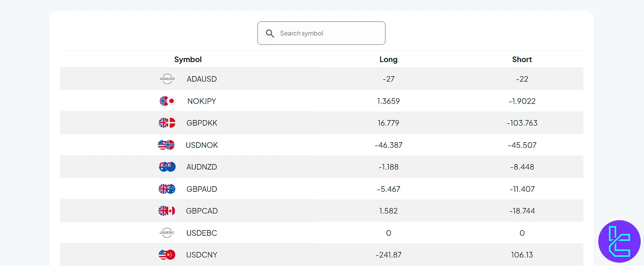
Task: Select the NOKJPY flag pair icon
Action: [167, 100]
